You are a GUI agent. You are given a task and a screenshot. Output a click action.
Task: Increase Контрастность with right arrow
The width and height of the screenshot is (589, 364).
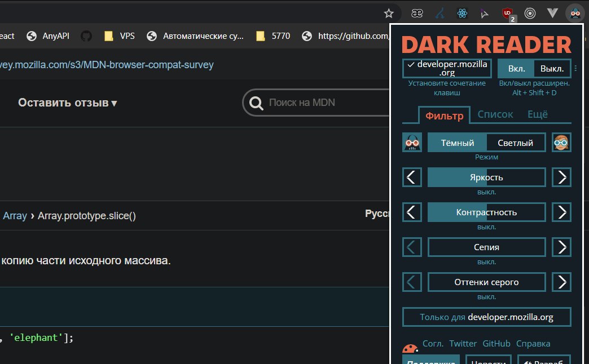click(x=561, y=212)
